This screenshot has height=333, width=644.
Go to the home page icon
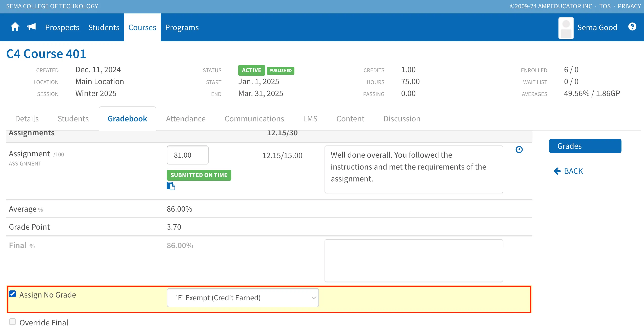point(15,27)
